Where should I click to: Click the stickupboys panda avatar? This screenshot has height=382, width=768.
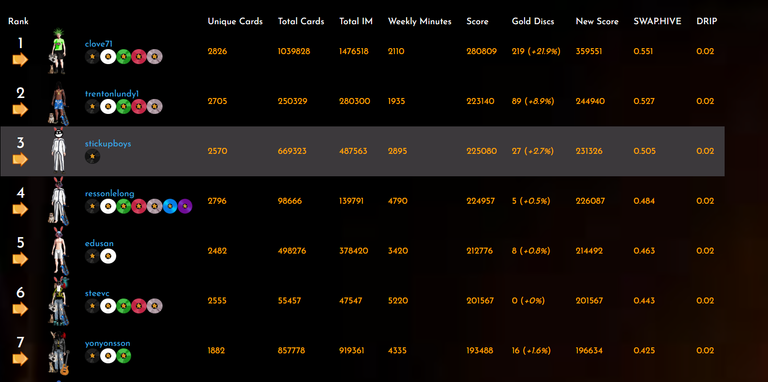click(59, 150)
